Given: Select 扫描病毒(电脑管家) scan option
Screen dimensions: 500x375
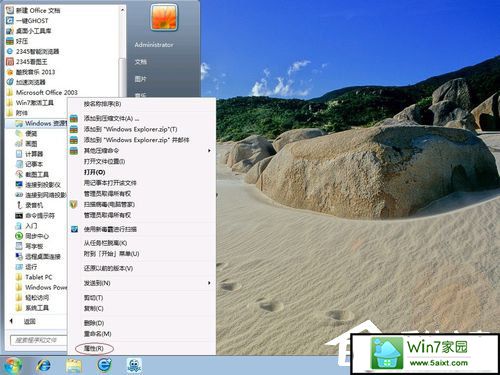Looking at the screenshot, I should [109, 204].
